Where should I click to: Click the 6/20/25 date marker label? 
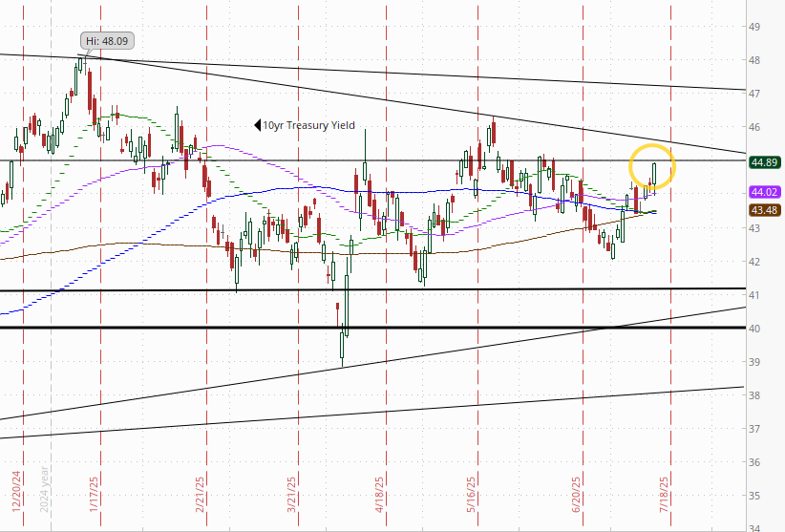[576, 495]
